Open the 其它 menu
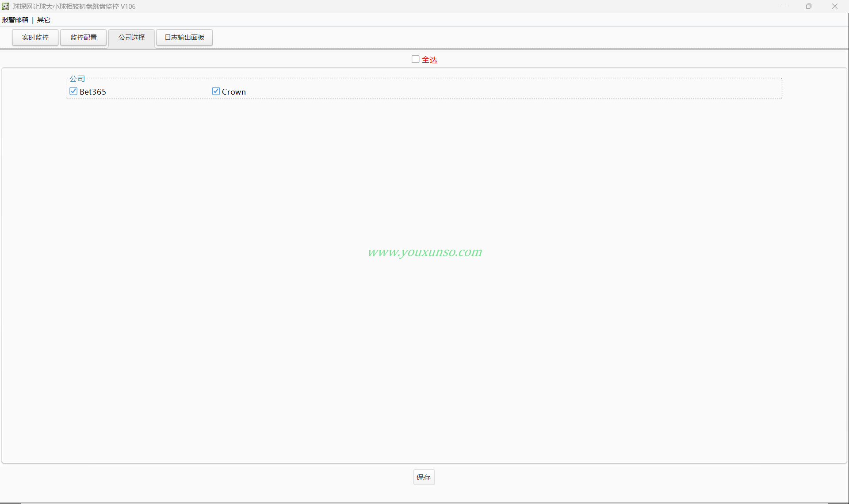The width and height of the screenshot is (849, 504). (44, 20)
